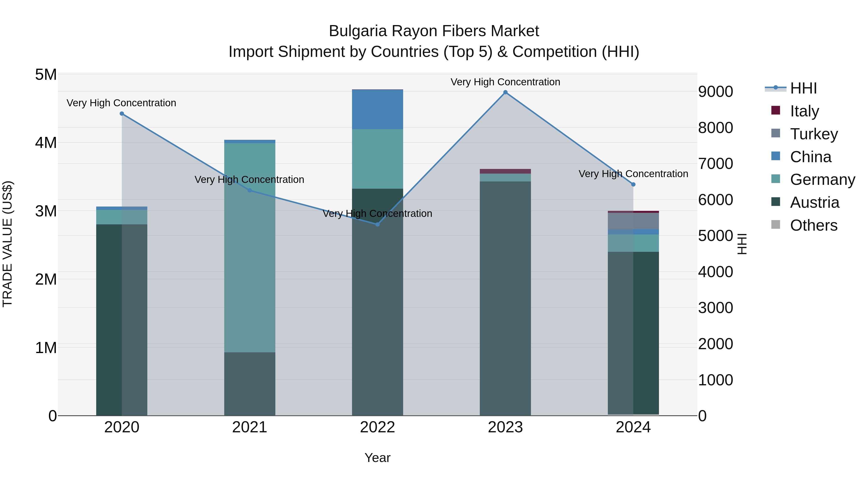Toggle the Austria legend entry
The image size is (868, 488).
click(805, 202)
